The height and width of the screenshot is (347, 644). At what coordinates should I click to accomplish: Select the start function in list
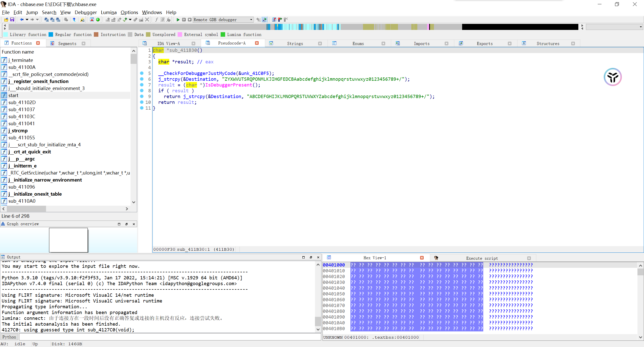[65, 95]
